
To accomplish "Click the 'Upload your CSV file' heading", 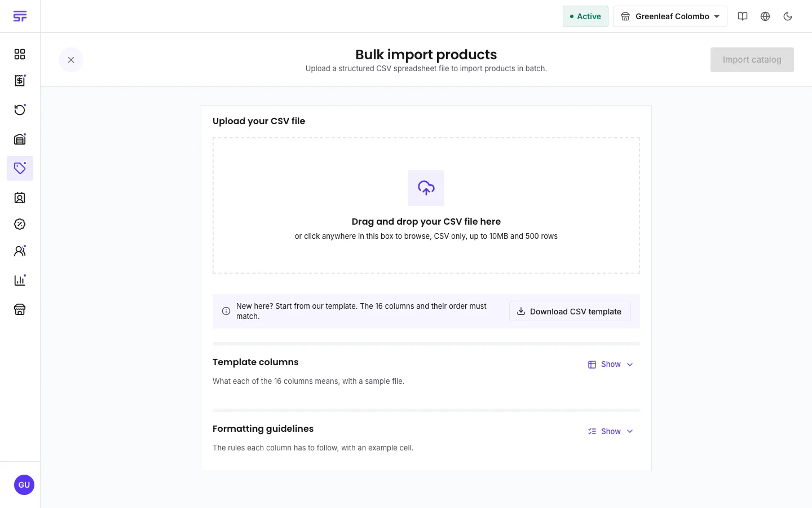I will (x=259, y=121).
